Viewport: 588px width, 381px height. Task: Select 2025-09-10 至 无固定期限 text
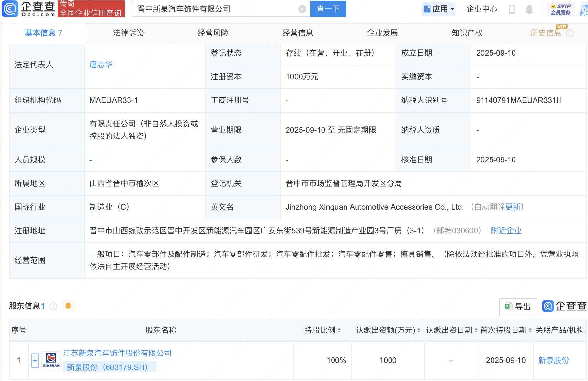click(x=331, y=130)
